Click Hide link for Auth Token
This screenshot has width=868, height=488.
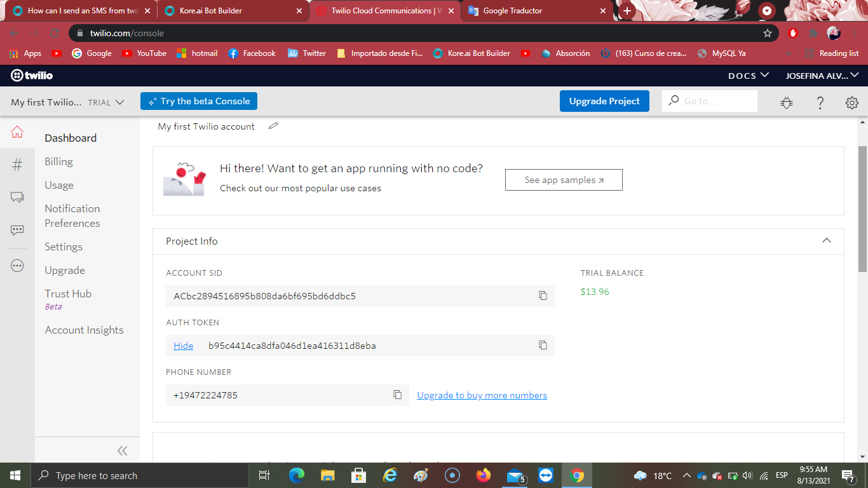click(x=183, y=345)
